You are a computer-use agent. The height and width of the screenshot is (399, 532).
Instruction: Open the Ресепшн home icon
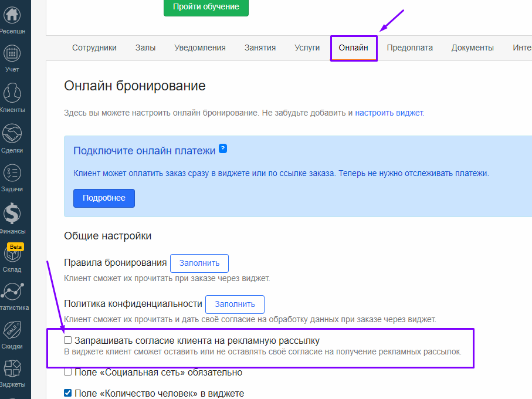[12, 15]
